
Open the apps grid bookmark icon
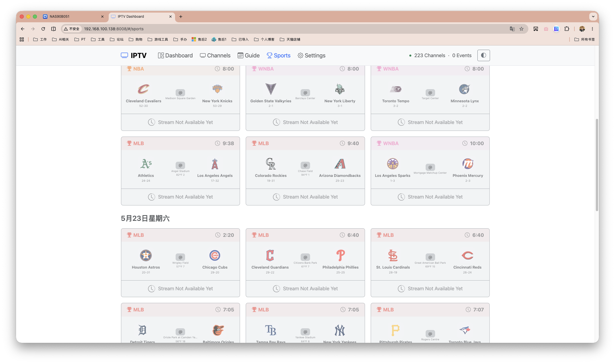point(22,39)
